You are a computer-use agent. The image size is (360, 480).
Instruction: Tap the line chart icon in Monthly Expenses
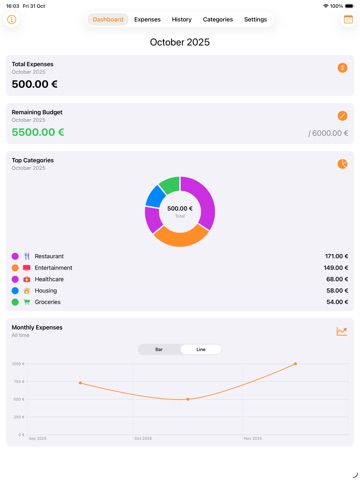342,331
